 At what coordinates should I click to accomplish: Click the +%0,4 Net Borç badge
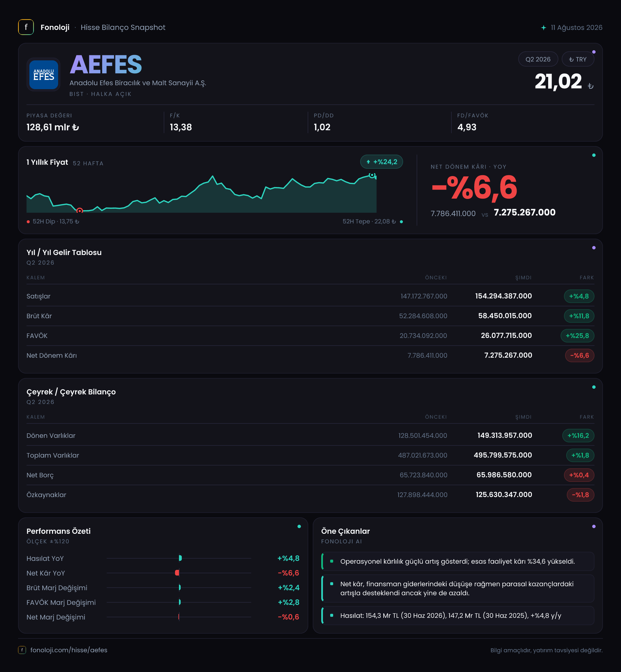pos(579,475)
